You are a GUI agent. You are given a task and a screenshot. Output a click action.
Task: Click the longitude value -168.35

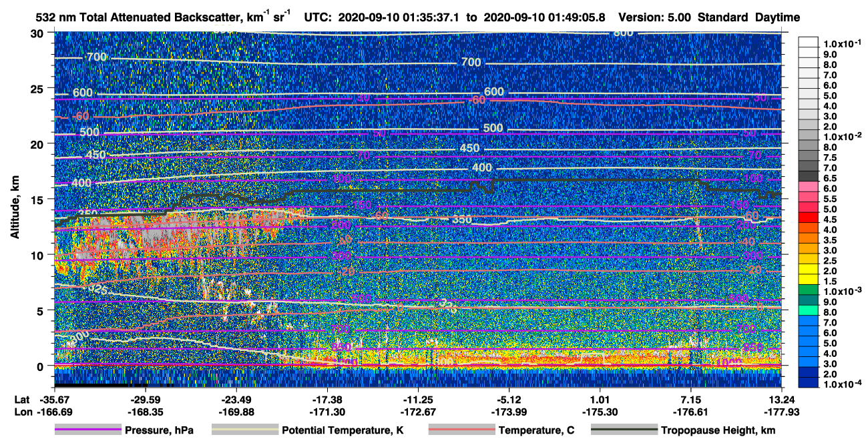[x=145, y=412]
